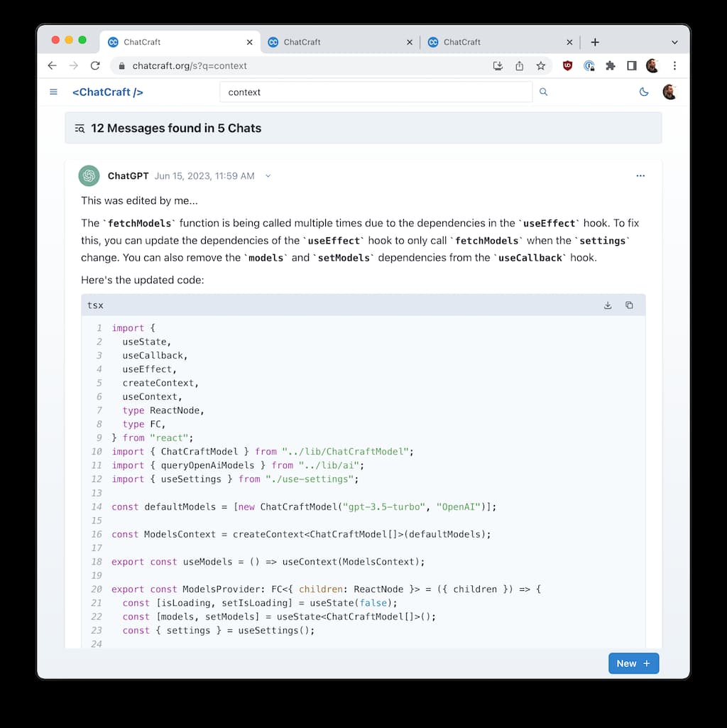Copy the tsx code to clipboard
The height and width of the screenshot is (728, 727).
[x=629, y=305]
